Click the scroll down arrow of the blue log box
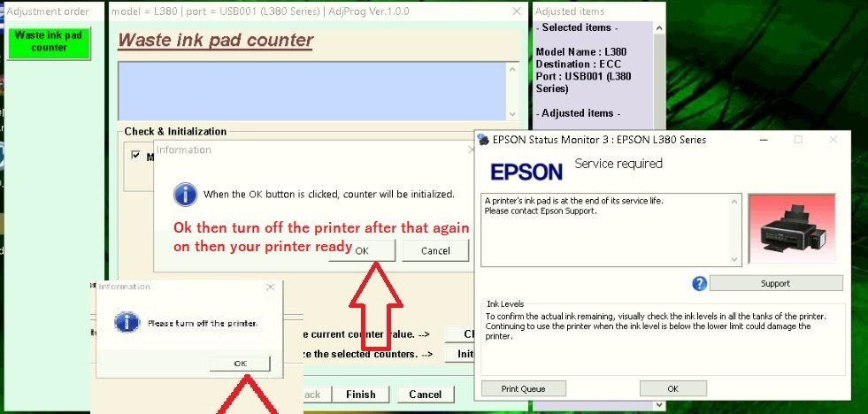 tap(512, 114)
